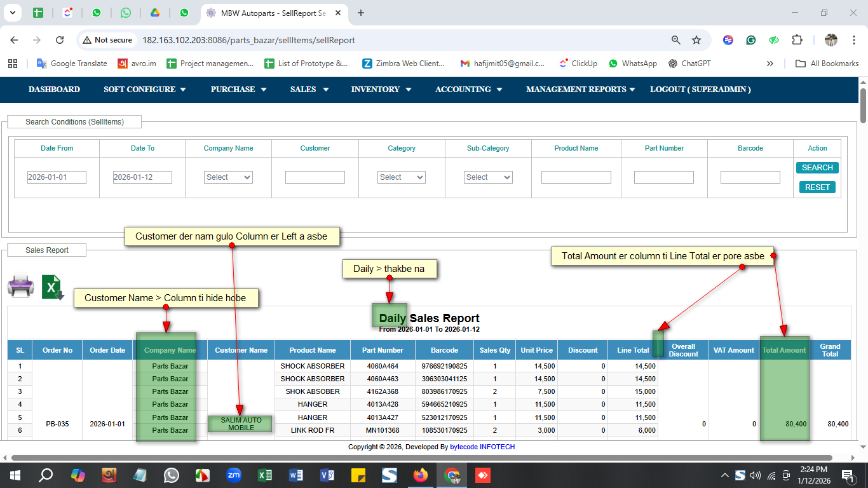Viewport: 868px width, 488px height.
Task: Export the report with the Excel icon
Action: point(53,287)
